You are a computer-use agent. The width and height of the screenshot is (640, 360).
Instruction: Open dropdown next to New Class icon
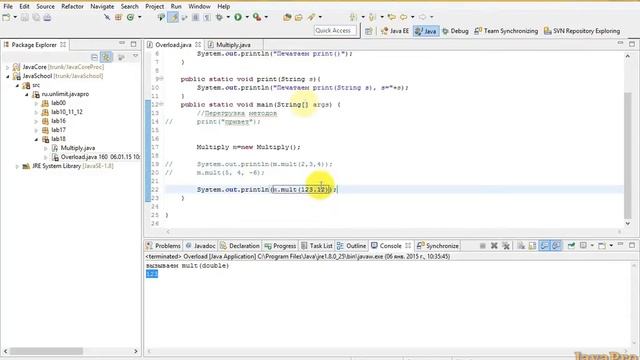click(x=140, y=17)
